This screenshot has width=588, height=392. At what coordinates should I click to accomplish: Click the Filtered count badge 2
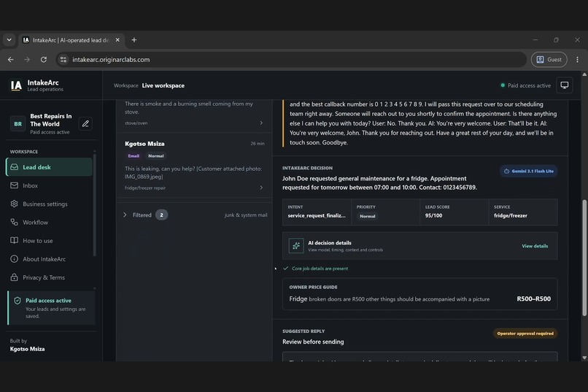pyautogui.click(x=162, y=215)
